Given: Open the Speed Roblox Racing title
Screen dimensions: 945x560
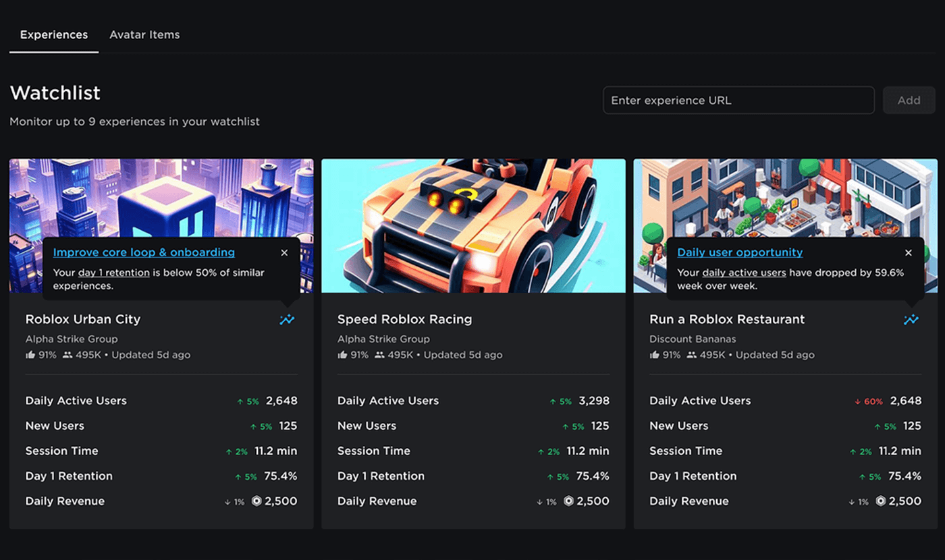Looking at the screenshot, I should [x=405, y=319].
